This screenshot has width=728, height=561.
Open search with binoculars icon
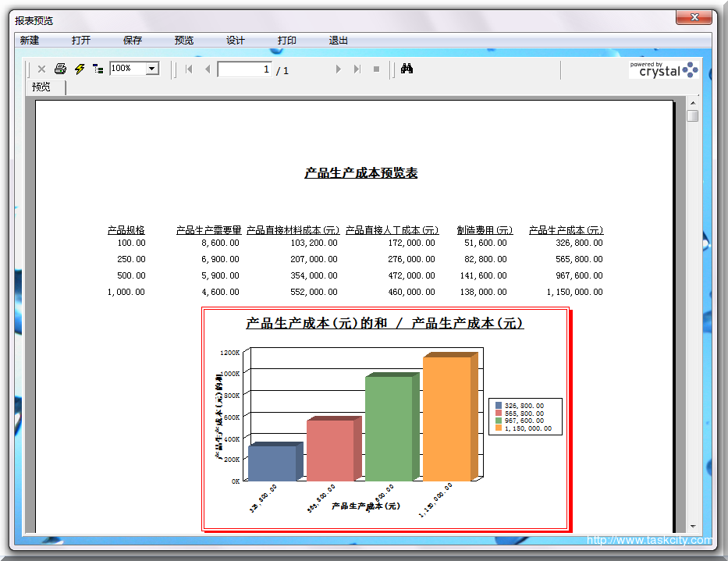407,69
